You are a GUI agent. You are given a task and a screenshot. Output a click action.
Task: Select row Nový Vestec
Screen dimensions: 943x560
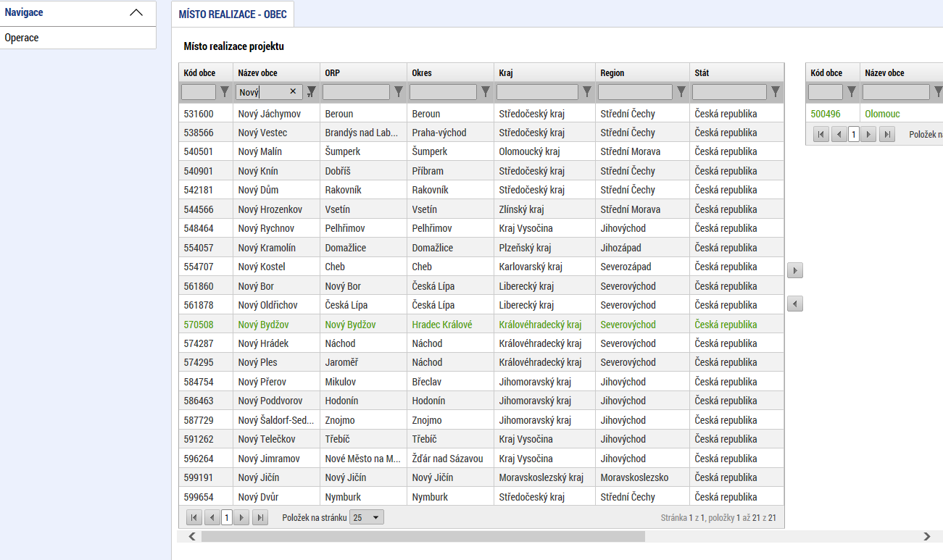click(481, 133)
